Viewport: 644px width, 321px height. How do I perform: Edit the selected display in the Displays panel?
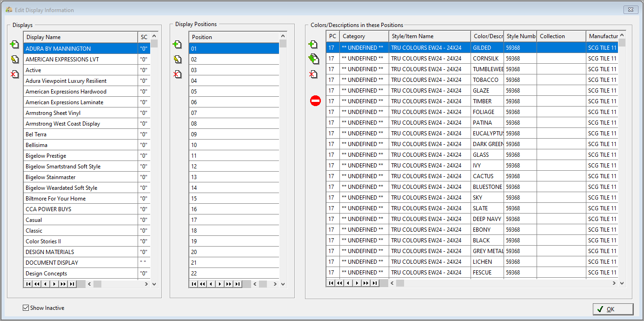coord(14,60)
